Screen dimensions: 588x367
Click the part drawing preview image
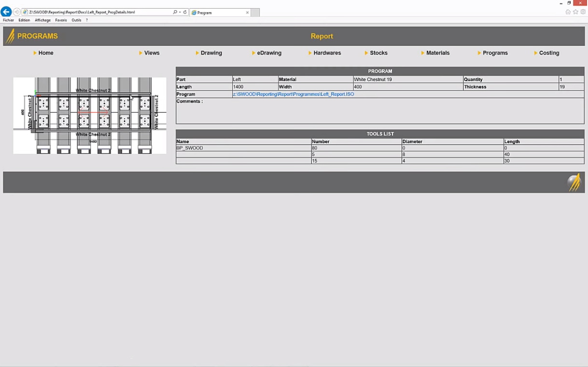coord(90,115)
